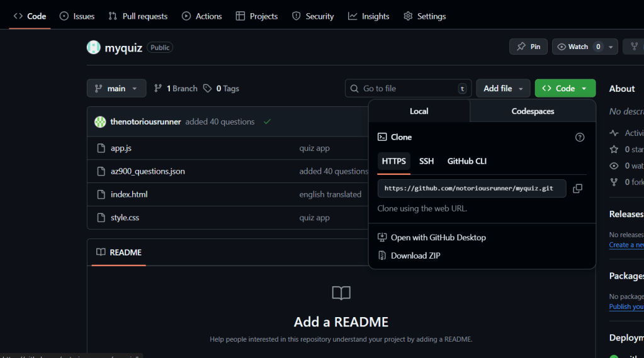This screenshot has height=358, width=644.
Task: Click the clone URL text field
Action: [x=472, y=189]
